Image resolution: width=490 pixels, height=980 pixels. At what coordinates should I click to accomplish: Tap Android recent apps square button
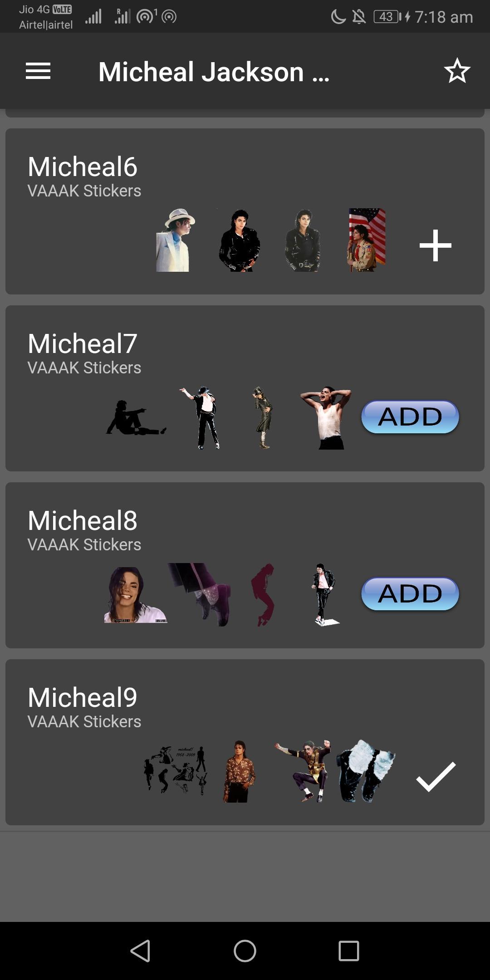tap(349, 951)
